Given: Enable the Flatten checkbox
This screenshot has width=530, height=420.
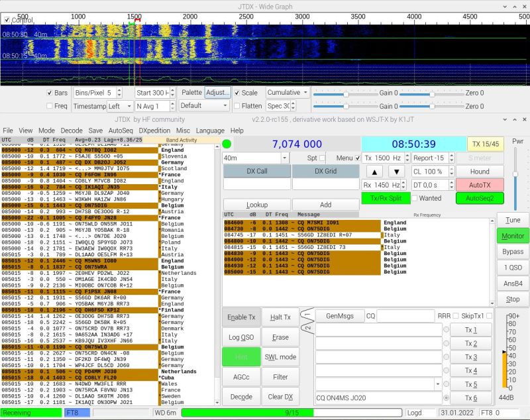Looking at the screenshot, I should point(237,106).
